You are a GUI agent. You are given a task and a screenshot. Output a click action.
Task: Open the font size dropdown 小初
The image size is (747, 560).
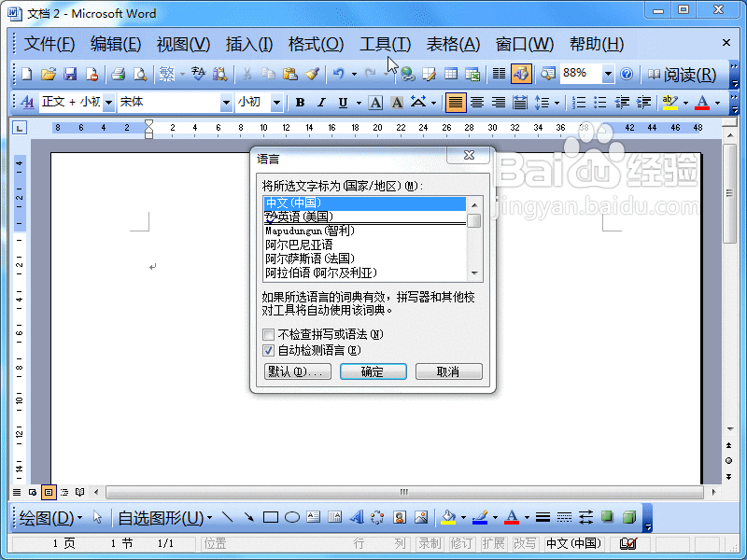276,103
